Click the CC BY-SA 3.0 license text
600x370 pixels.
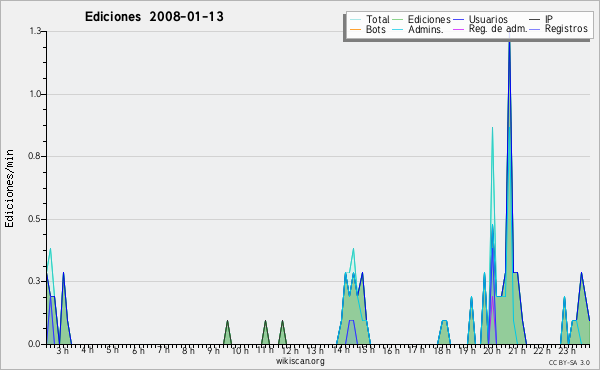[569, 362]
